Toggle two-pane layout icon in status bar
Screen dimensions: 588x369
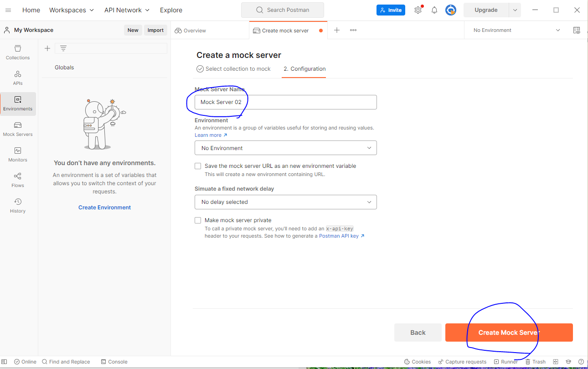coord(556,362)
